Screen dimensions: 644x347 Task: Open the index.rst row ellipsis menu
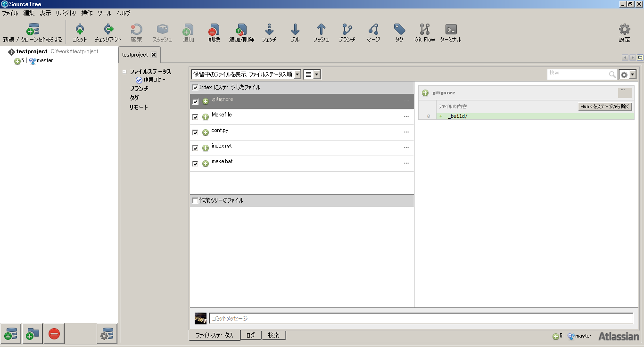(x=406, y=148)
